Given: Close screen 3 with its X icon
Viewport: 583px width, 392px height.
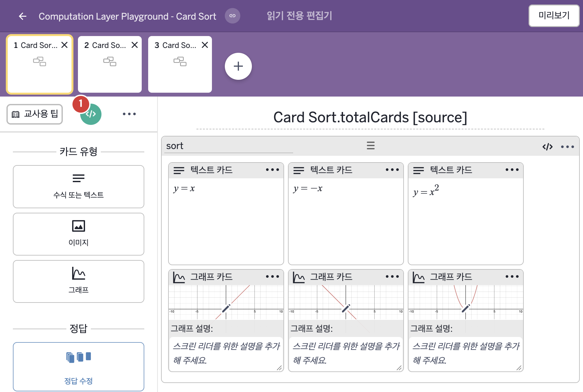Looking at the screenshot, I should point(205,45).
